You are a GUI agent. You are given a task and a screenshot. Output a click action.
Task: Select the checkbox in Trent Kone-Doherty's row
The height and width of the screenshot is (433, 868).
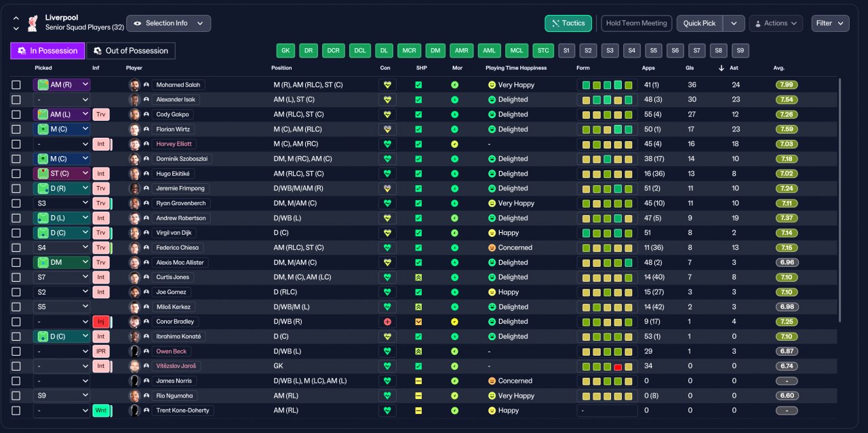pyautogui.click(x=16, y=411)
